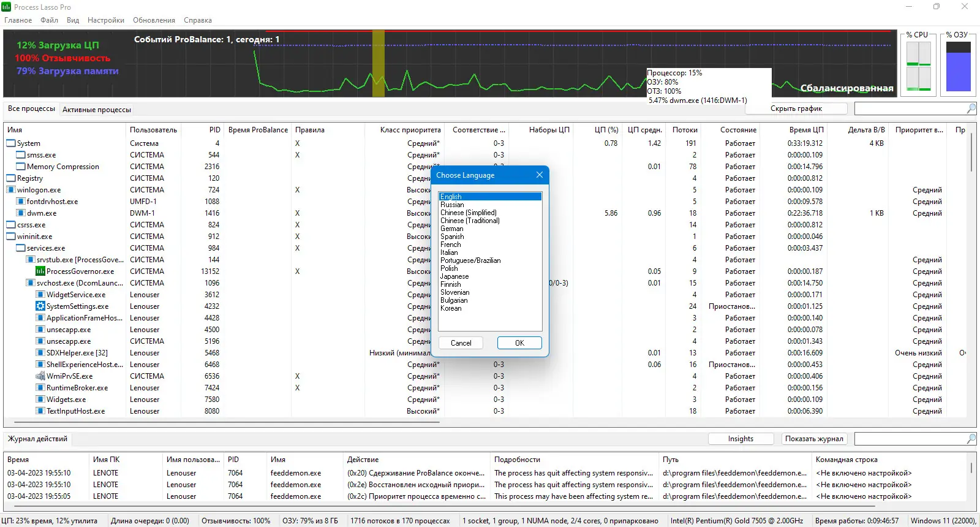Viewport: 980px width, 527px height.
Task: Pick Korean in the language list
Action: (x=451, y=308)
